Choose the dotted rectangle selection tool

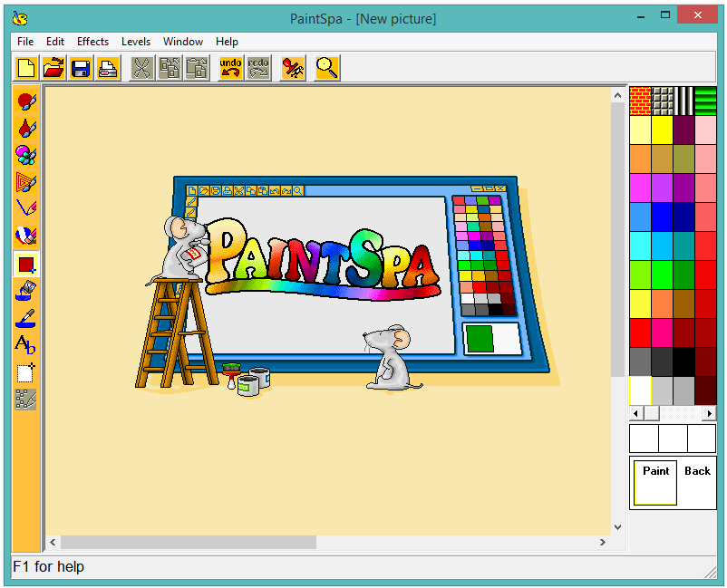tap(26, 372)
